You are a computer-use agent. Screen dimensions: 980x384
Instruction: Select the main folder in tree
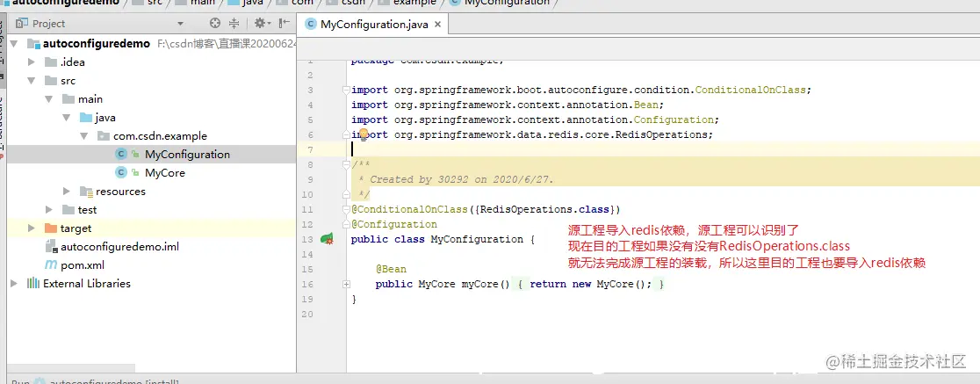point(90,98)
